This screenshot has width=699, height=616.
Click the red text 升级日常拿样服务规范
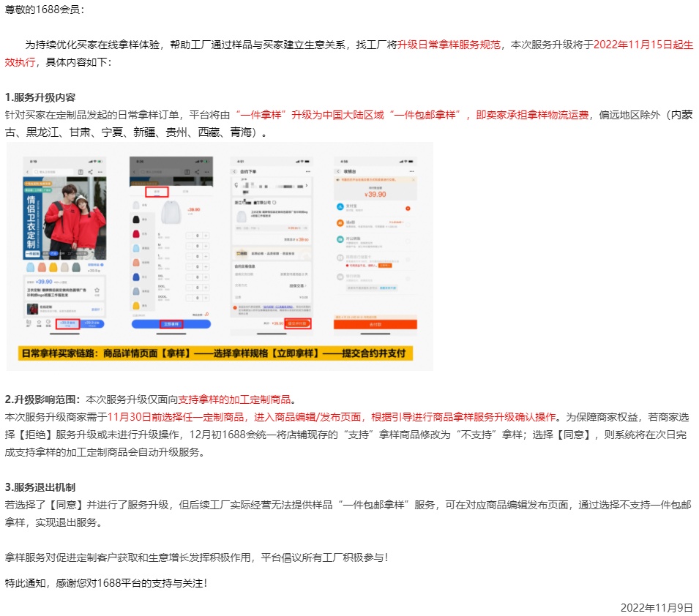pyautogui.click(x=449, y=45)
